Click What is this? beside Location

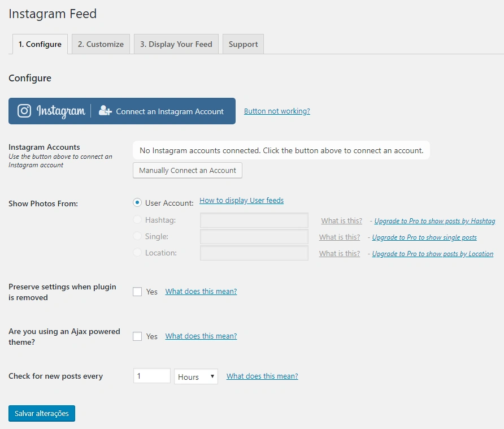[x=340, y=254]
